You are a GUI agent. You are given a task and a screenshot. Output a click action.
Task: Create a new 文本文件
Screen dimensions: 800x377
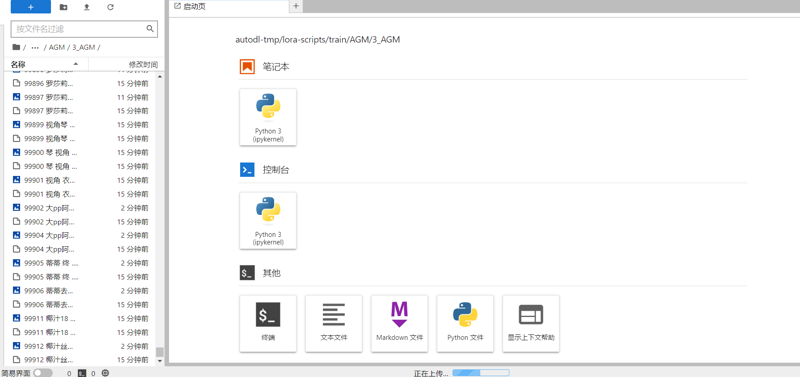334,323
